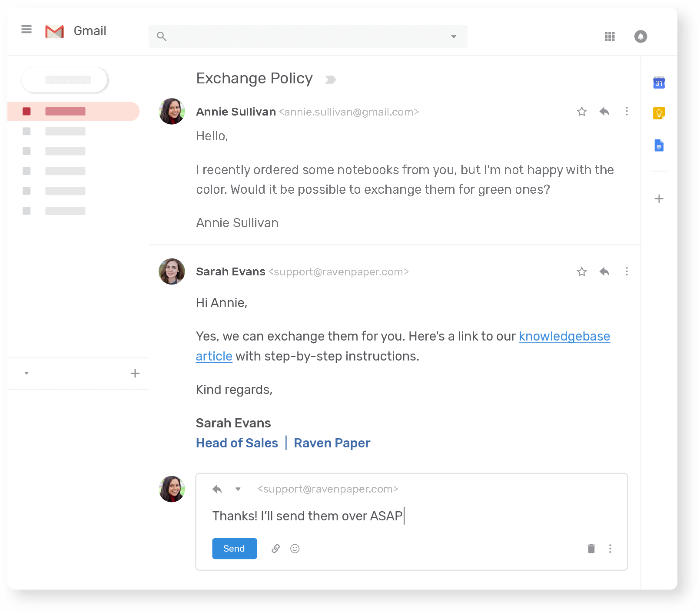Reply to Sarah Evans's message
Screen dimensions: 700x612
coord(604,271)
